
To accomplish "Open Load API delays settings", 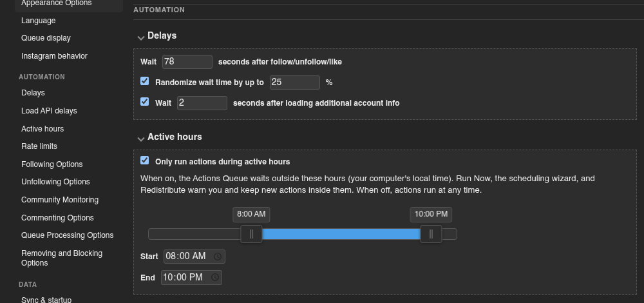I will [x=50, y=111].
